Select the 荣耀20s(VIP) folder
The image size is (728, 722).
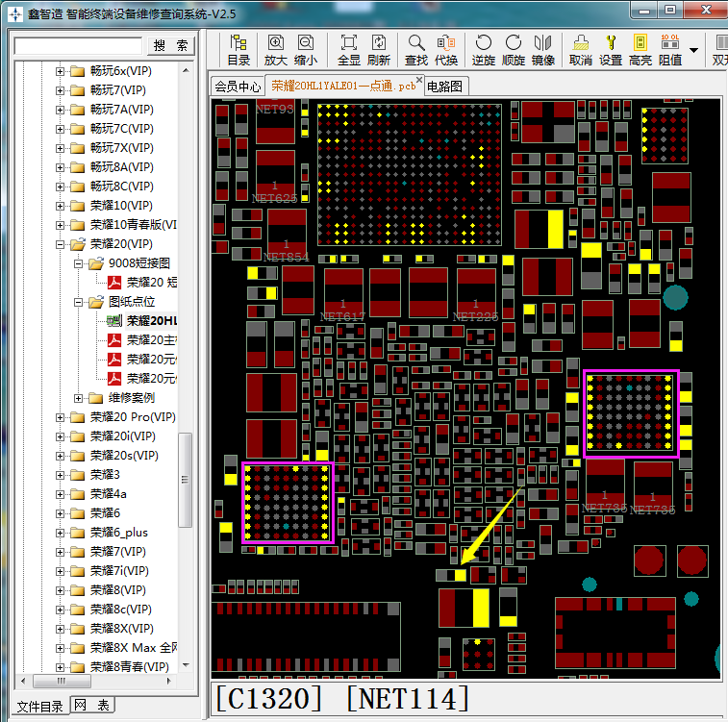pyautogui.click(x=124, y=456)
